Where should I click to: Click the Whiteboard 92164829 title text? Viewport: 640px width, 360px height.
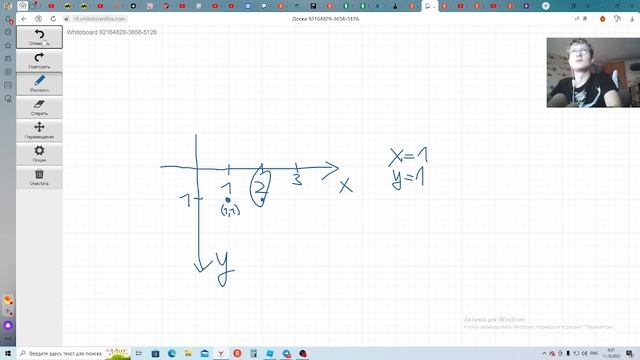112,32
